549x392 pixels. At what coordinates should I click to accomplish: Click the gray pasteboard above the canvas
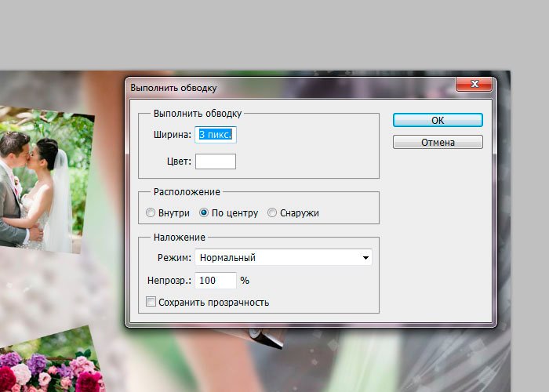pyautogui.click(x=274, y=35)
